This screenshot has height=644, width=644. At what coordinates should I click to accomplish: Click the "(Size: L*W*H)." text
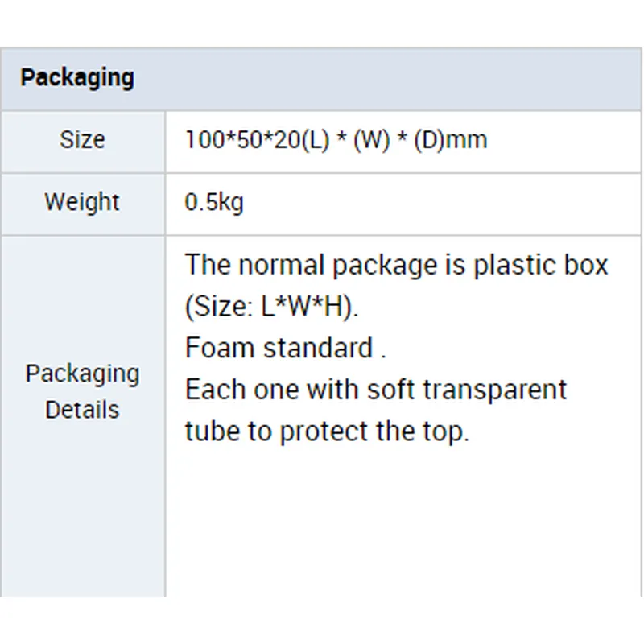[x=270, y=307]
